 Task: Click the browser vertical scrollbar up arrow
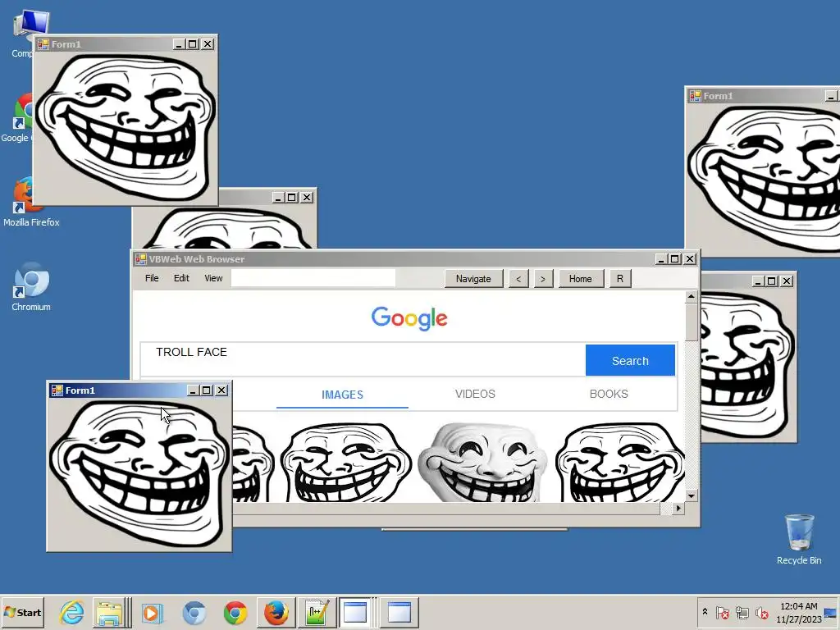(x=691, y=296)
